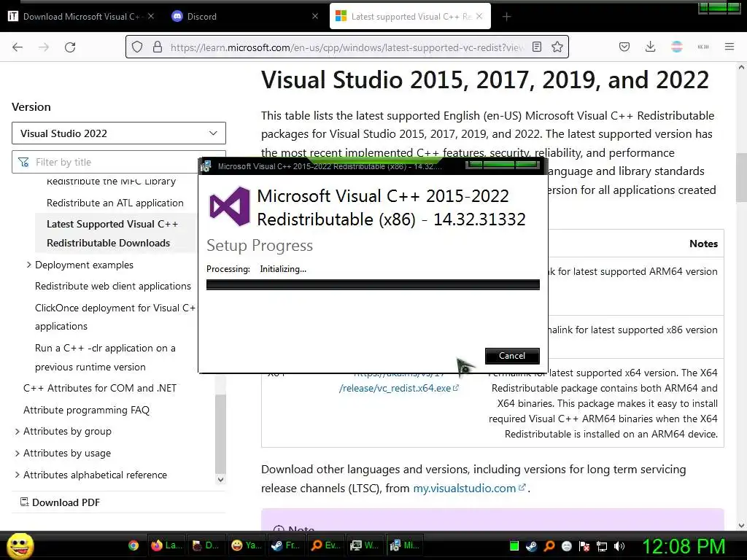
Task: Switch to the Steam Fr... taskbar window
Action: point(286,545)
